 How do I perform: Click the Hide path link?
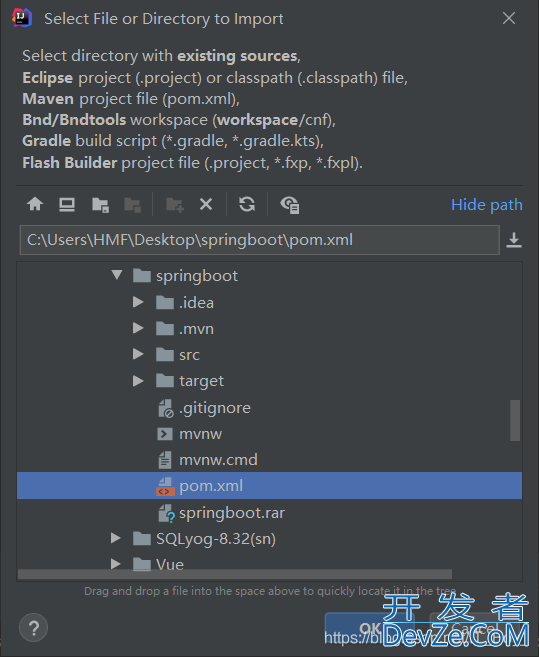487,205
